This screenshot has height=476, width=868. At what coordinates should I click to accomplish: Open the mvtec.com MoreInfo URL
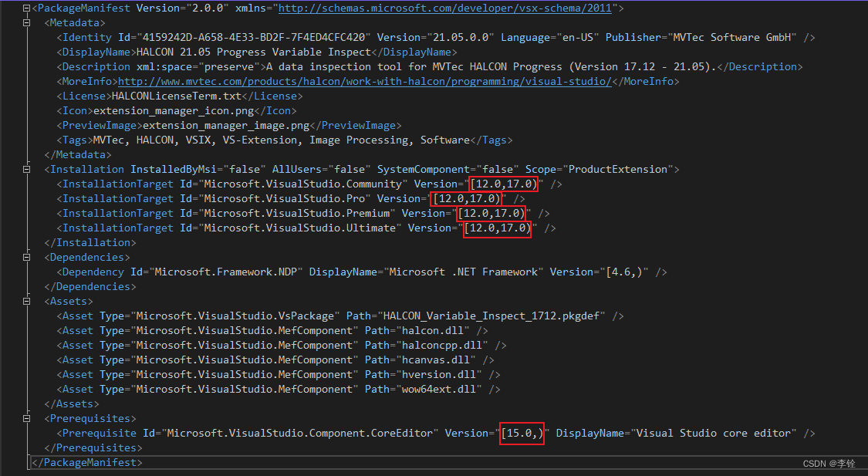[x=365, y=81]
